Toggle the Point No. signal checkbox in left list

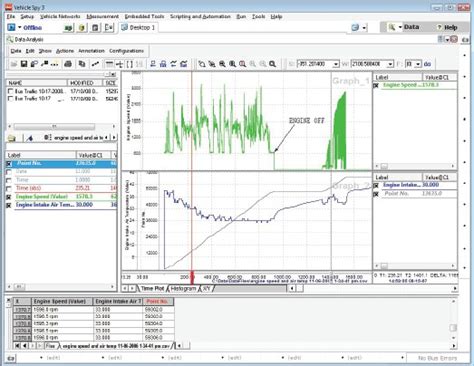(x=9, y=164)
